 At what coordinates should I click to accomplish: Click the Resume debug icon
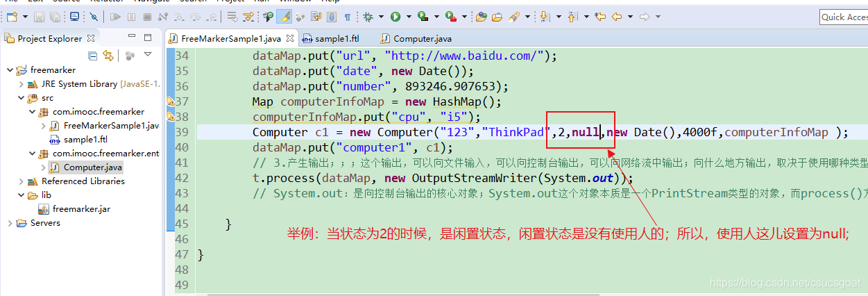[x=115, y=17]
